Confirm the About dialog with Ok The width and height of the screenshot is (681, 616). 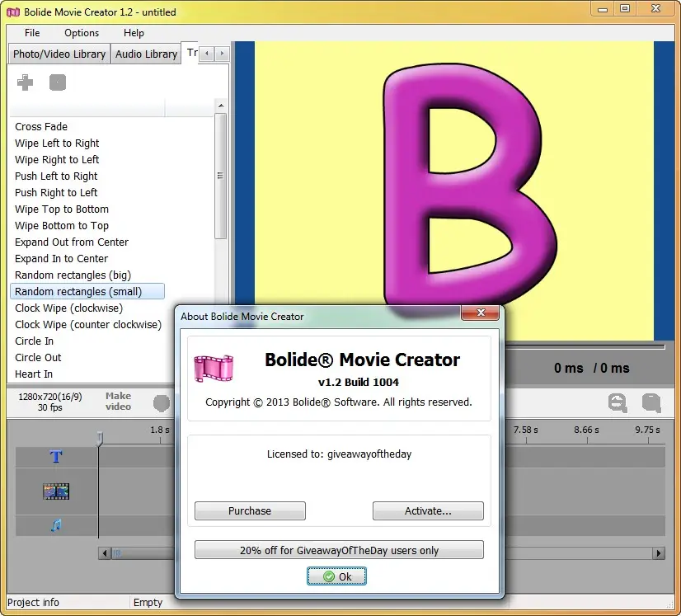tap(336, 576)
